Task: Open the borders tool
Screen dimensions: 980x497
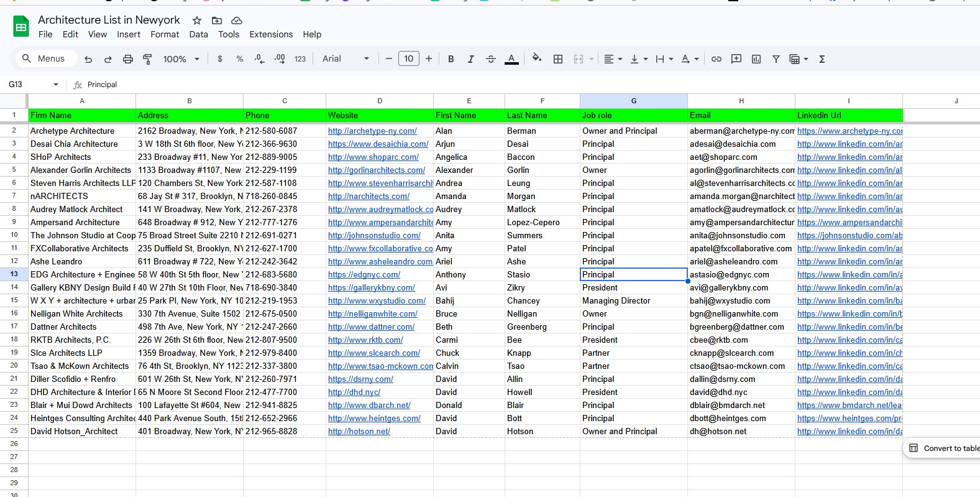Action: [x=558, y=59]
